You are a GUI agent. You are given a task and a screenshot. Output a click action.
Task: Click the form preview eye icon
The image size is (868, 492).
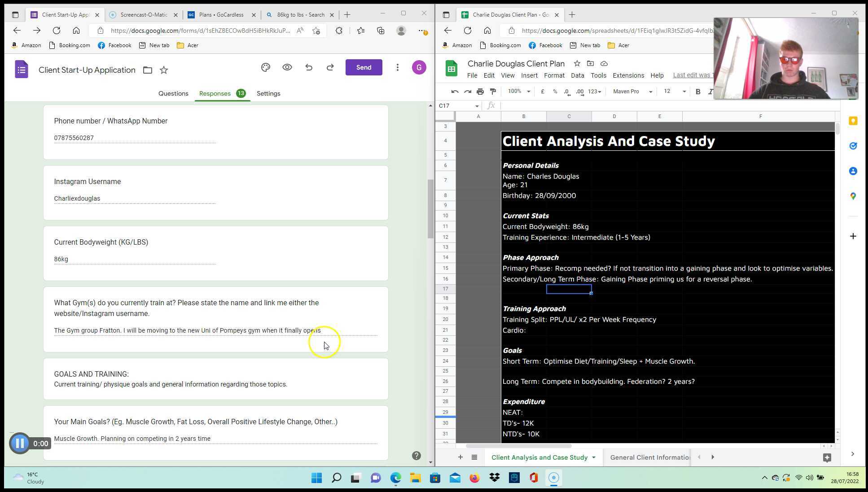287,67
